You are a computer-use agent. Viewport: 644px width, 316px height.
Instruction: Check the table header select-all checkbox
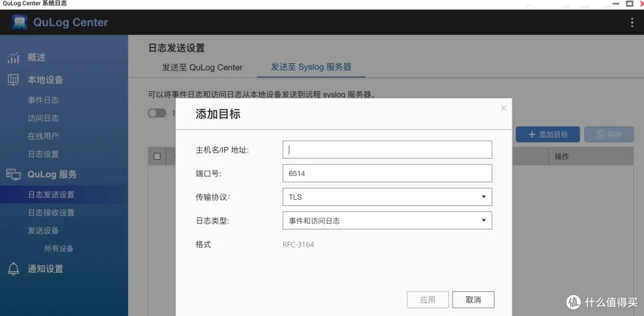pos(157,156)
